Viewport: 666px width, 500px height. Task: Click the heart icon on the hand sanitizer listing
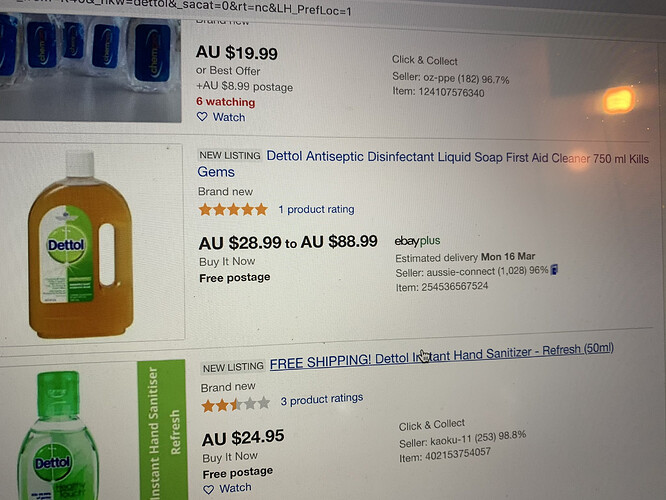point(209,490)
